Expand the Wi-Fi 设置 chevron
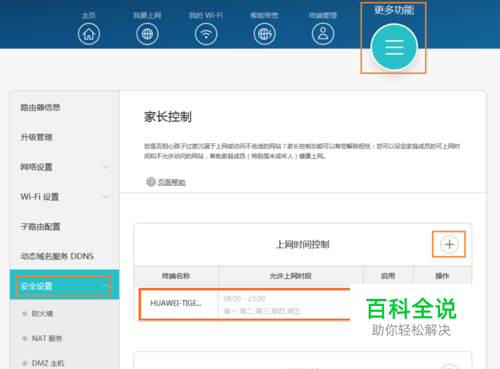 pos(106,196)
